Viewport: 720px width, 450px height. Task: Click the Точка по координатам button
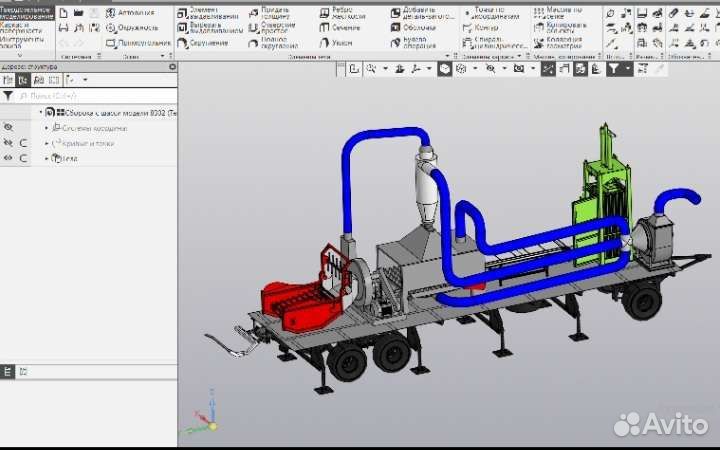click(x=488, y=13)
